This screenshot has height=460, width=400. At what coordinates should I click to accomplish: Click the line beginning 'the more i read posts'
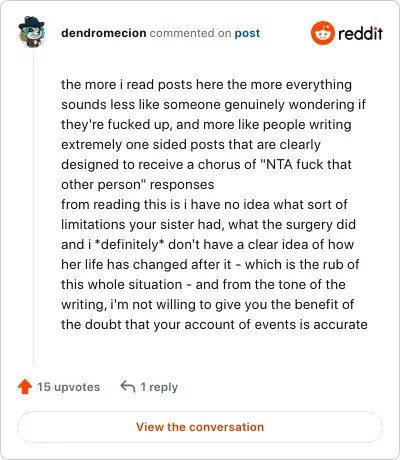point(206,85)
